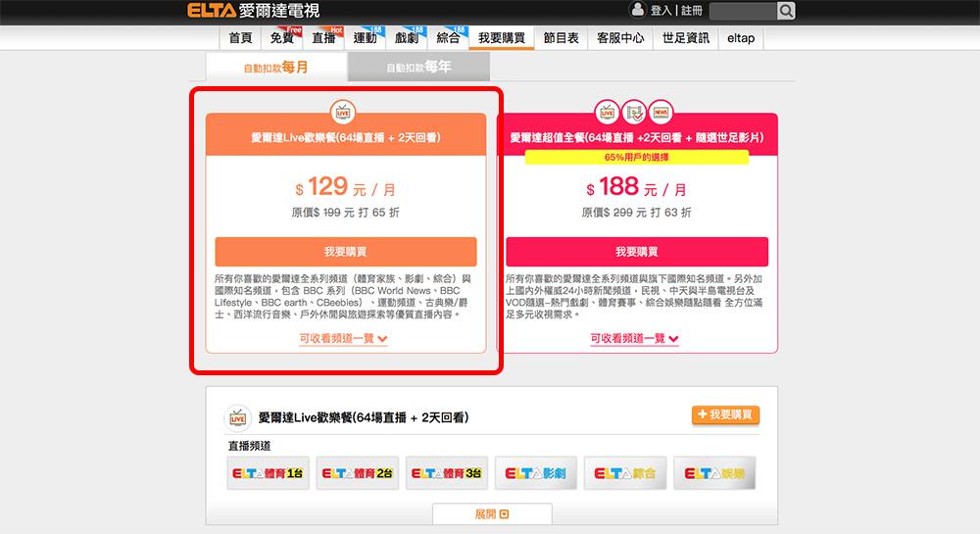The image size is (980, 534).
Task: Click the ELTA 愛爾達電視 logo
Action: point(253,11)
